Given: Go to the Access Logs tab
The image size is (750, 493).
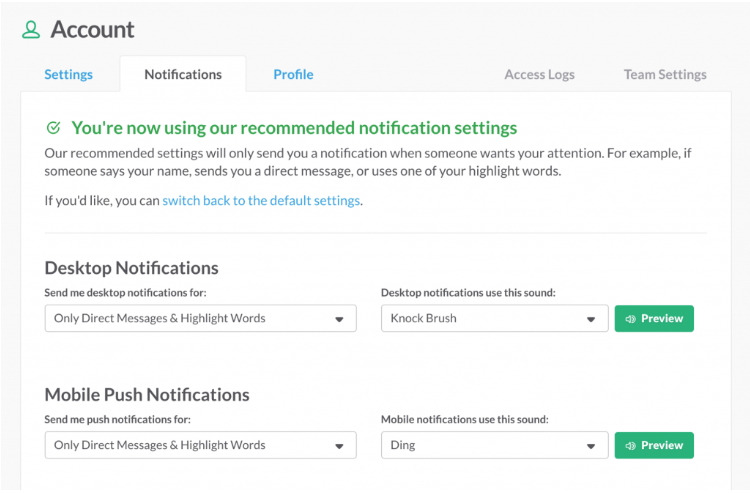Looking at the screenshot, I should (x=539, y=74).
